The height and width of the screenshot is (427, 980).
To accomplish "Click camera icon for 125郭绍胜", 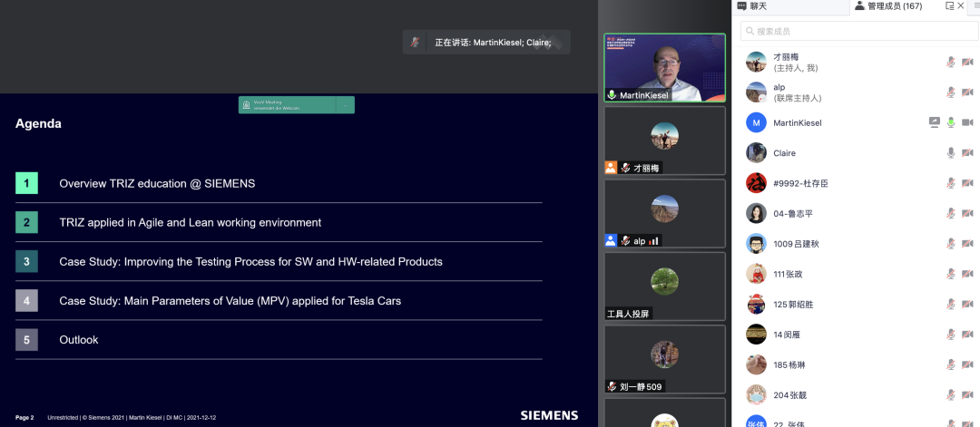I will point(967,304).
